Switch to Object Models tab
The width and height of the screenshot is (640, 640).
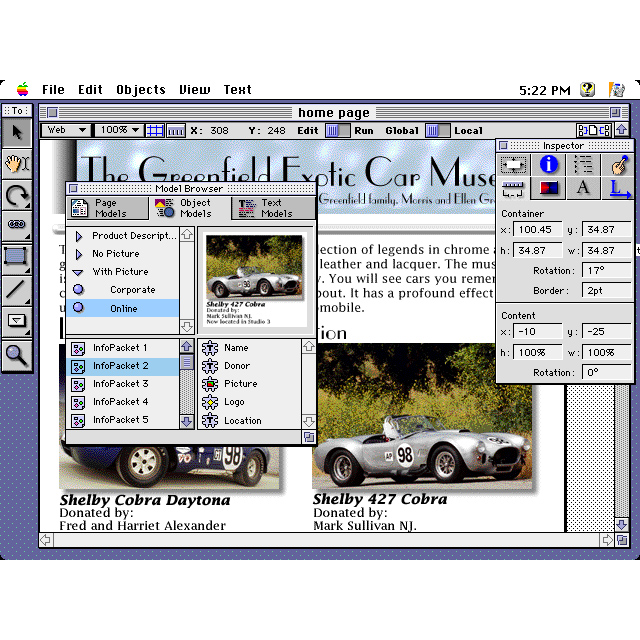190,208
